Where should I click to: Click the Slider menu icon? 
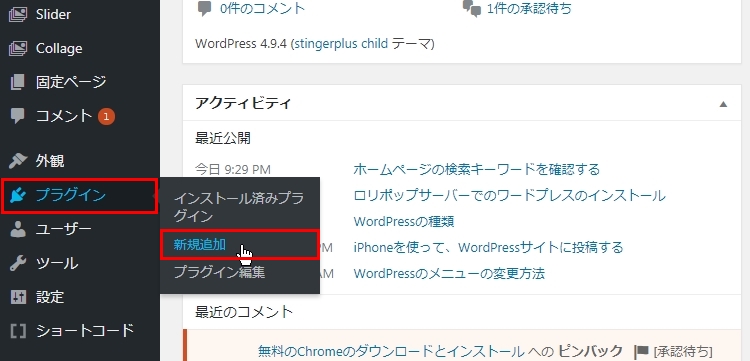tap(18, 14)
